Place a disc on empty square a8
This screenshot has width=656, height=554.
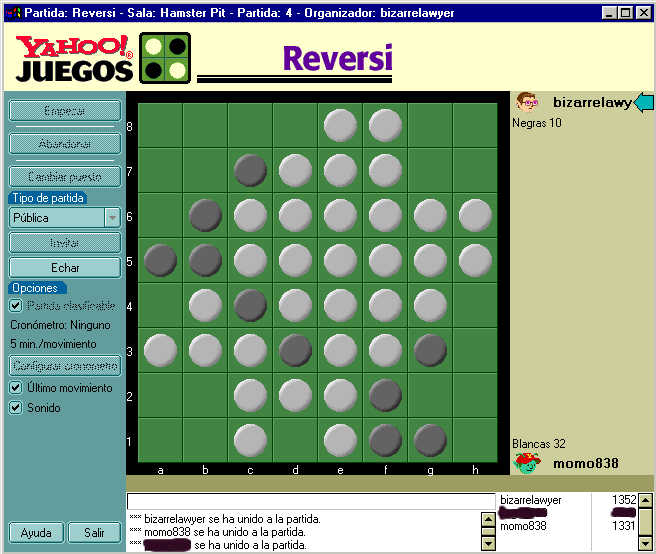(160, 125)
